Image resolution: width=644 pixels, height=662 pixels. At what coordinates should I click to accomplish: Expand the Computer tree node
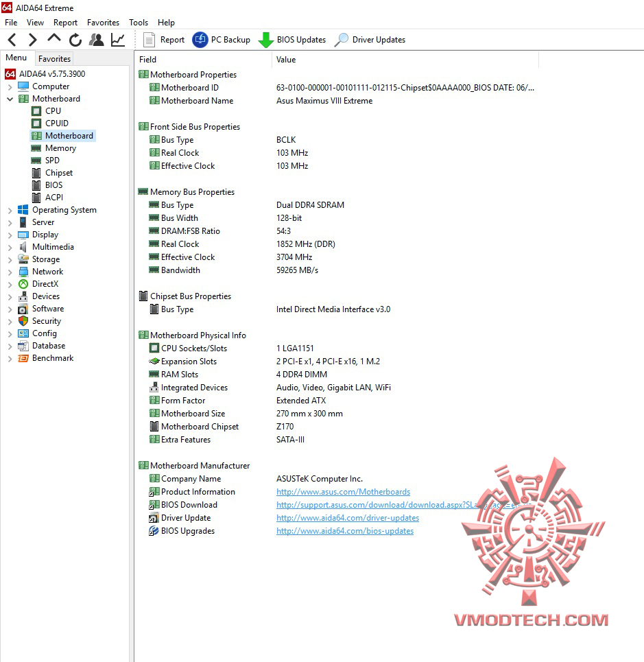[x=10, y=87]
